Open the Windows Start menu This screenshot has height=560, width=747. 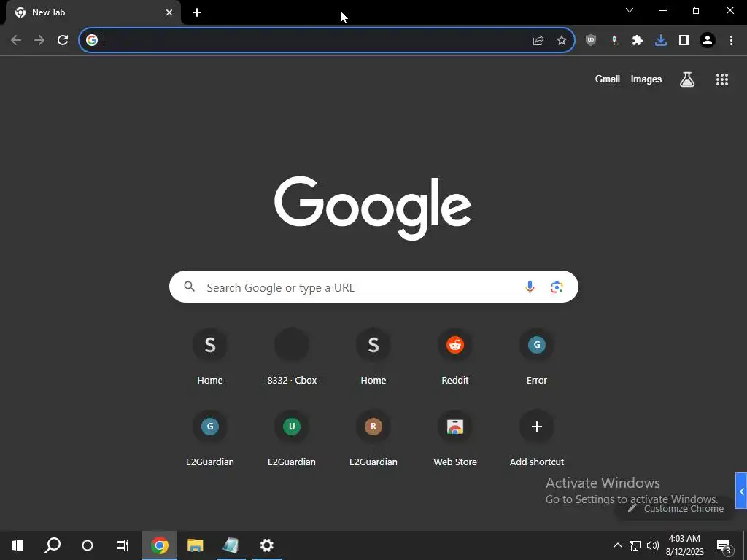pyautogui.click(x=18, y=545)
